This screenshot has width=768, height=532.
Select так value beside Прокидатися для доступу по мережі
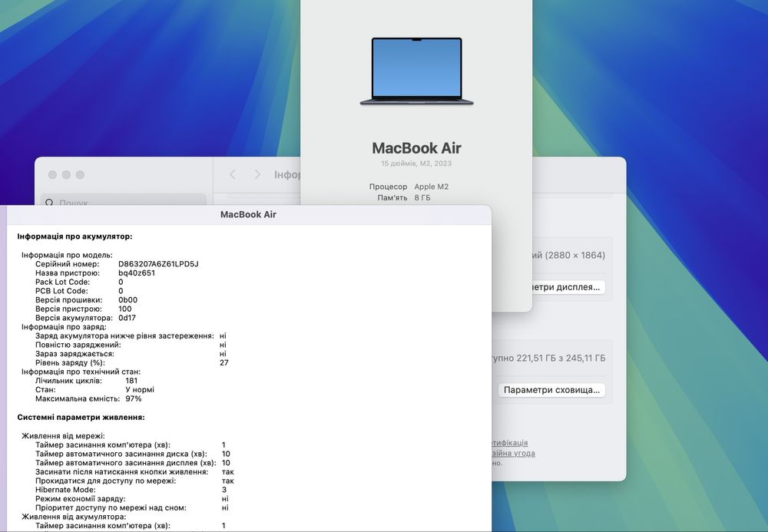tap(228, 481)
